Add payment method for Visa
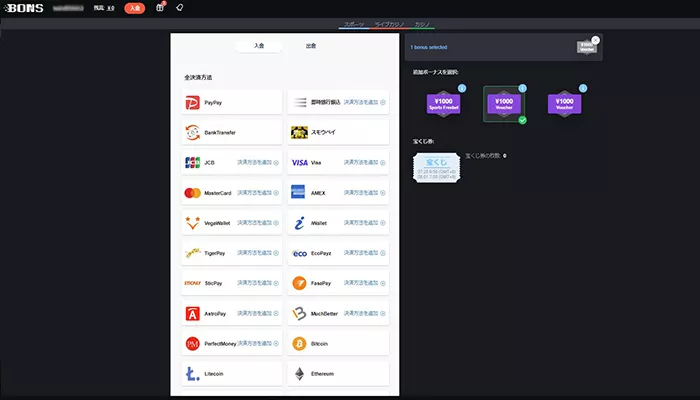700x400 pixels. (x=365, y=162)
